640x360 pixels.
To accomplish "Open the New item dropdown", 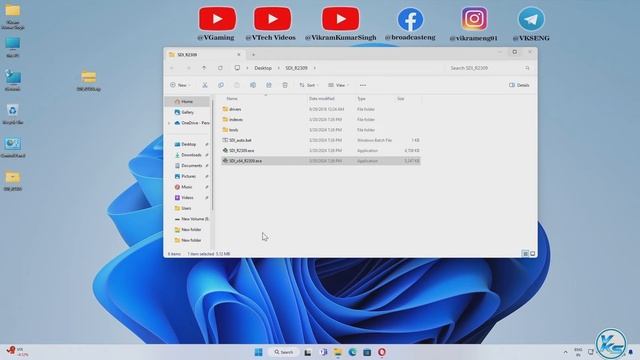I will (x=180, y=85).
